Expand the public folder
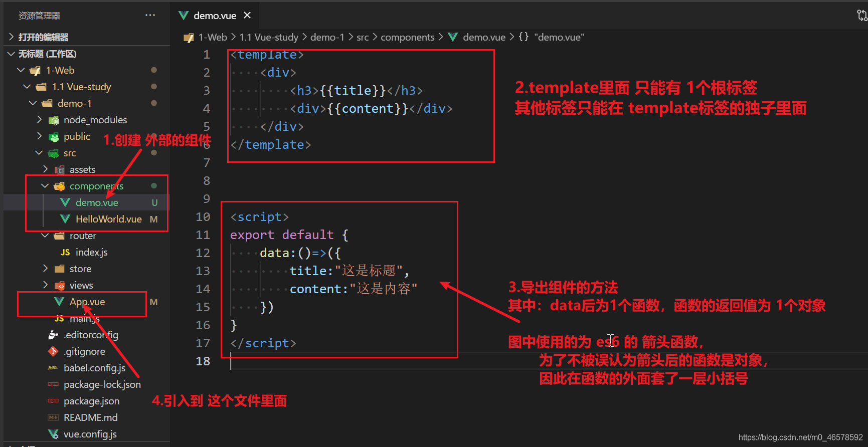Screen dimensions: 868x447 click(x=39, y=136)
